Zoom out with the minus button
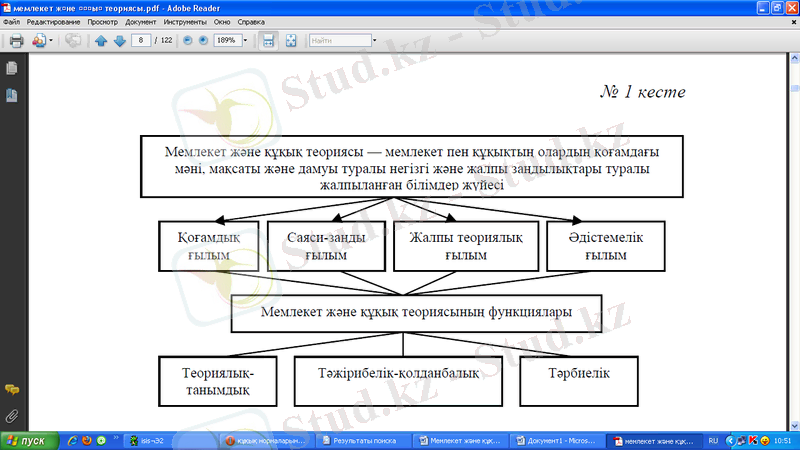Screen dimensions: 800x450 click(188, 40)
